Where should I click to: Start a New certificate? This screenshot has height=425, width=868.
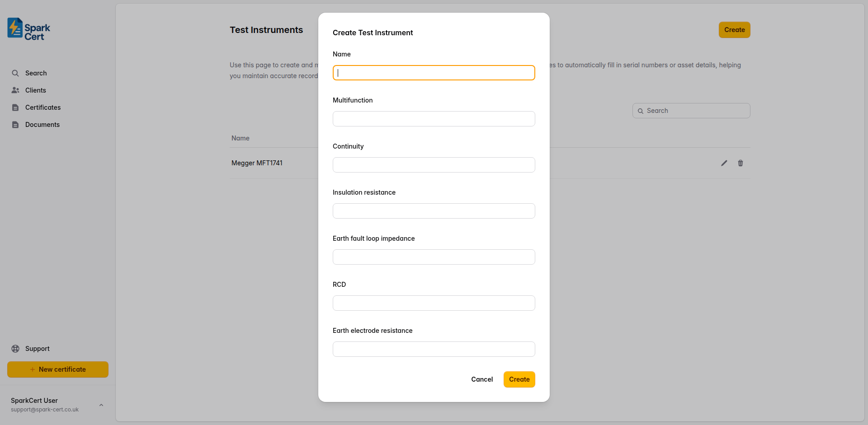pos(57,369)
